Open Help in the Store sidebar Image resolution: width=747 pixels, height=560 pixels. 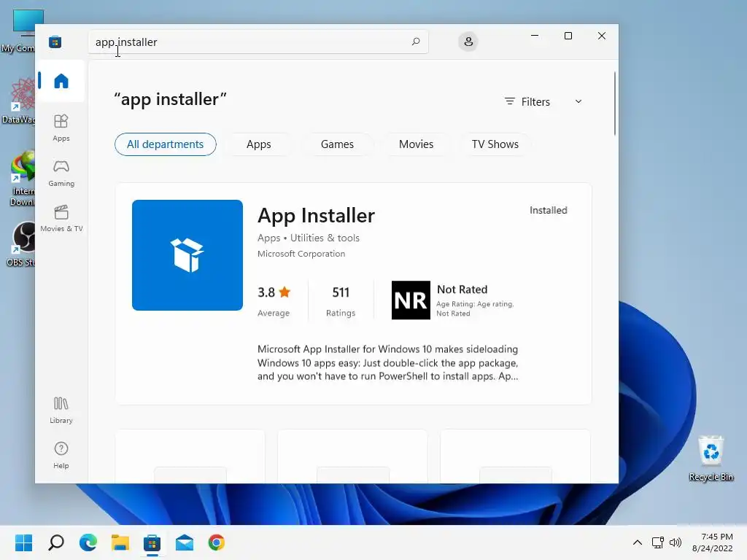pyautogui.click(x=61, y=455)
